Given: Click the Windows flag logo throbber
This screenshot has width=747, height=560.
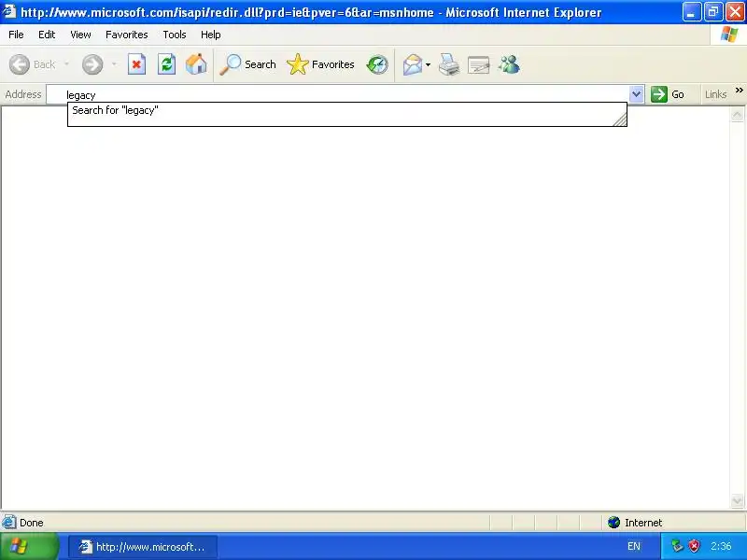Looking at the screenshot, I should click(x=728, y=35).
